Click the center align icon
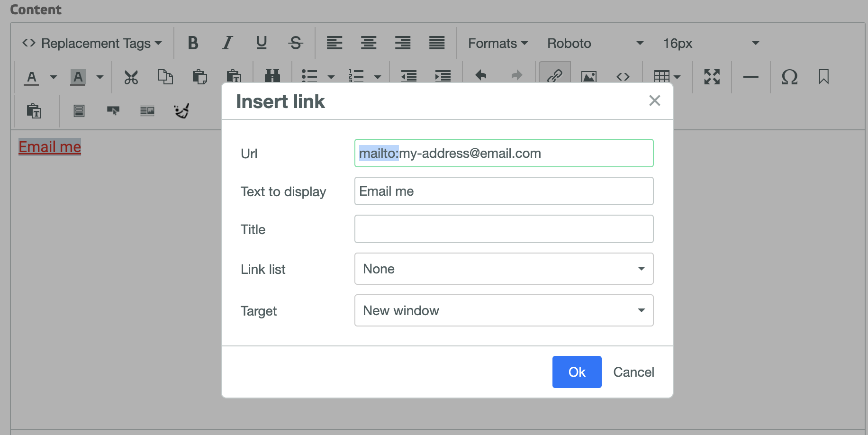868x435 pixels. 369,43
